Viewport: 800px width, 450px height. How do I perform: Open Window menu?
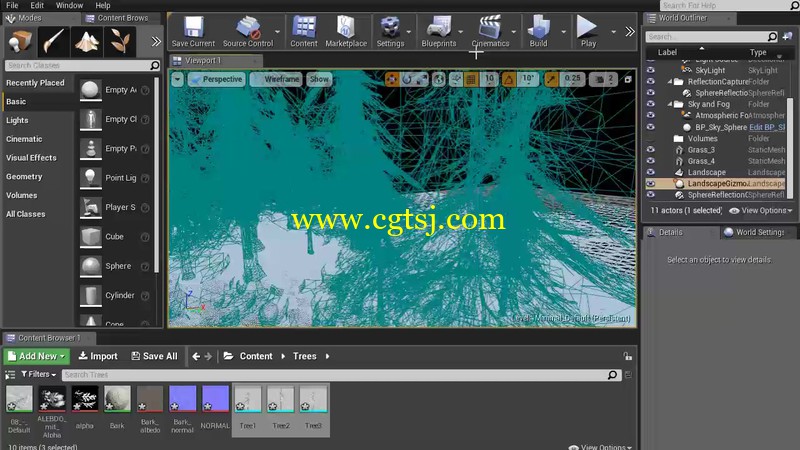click(69, 5)
